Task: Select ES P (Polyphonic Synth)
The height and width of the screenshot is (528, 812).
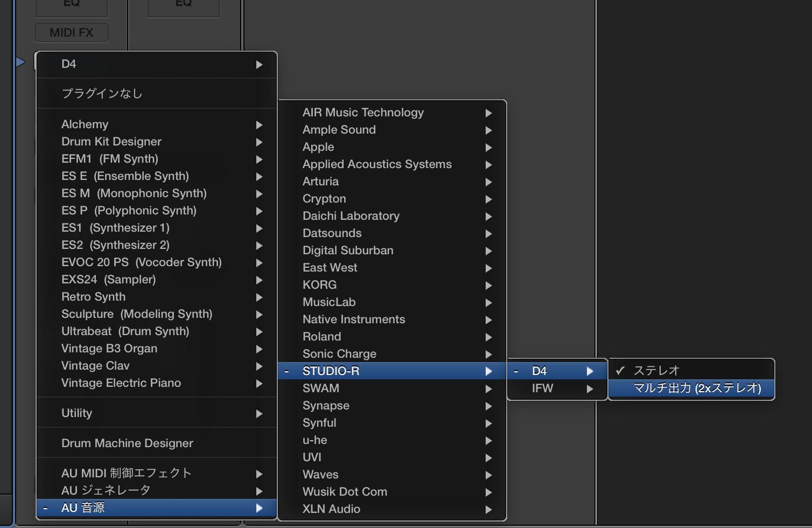Action: tap(157, 211)
